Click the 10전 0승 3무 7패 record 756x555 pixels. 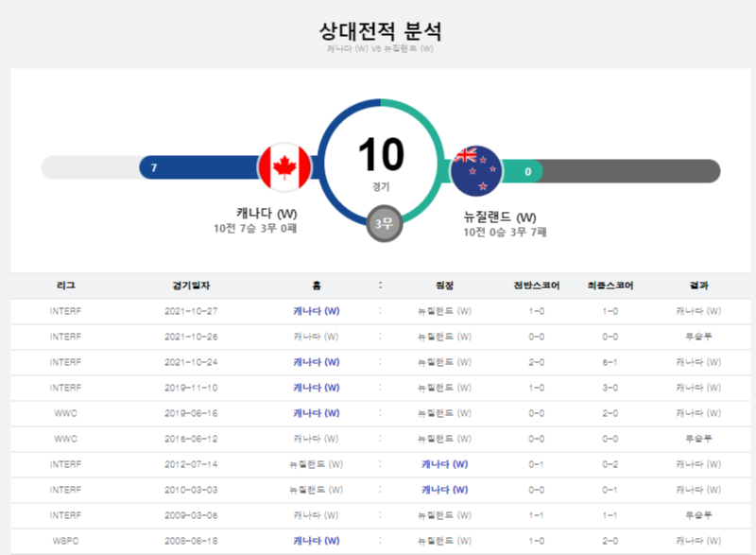tap(505, 232)
